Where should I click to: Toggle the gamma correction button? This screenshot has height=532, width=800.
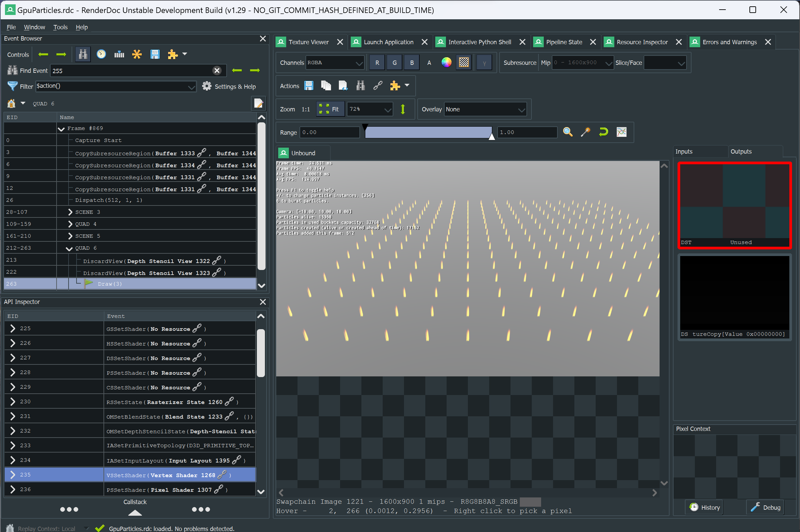pos(484,63)
